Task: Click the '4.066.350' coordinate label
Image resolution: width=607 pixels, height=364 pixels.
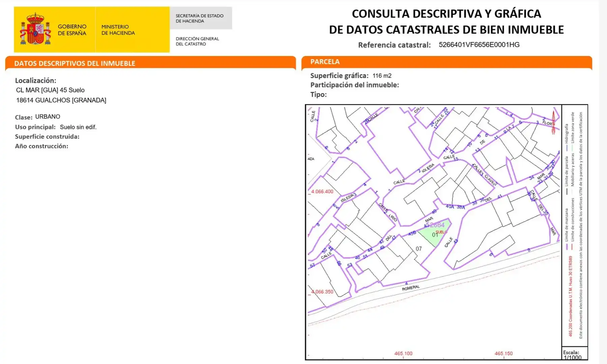Action: 322,292
